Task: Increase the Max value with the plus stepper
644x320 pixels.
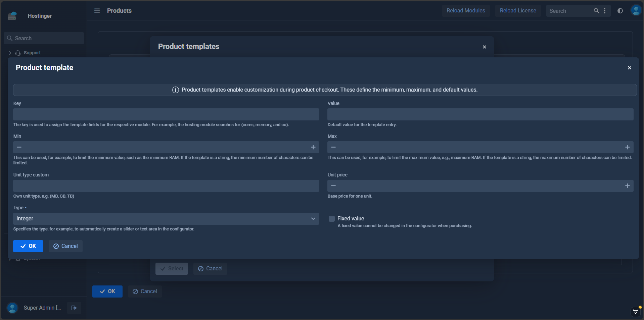Action: coord(628,147)
